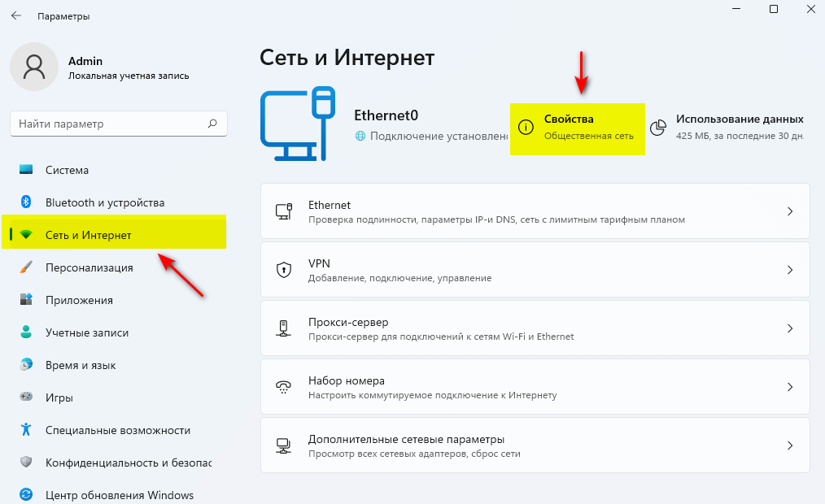Click the VPN shield icon

click(x=284, y=270)
